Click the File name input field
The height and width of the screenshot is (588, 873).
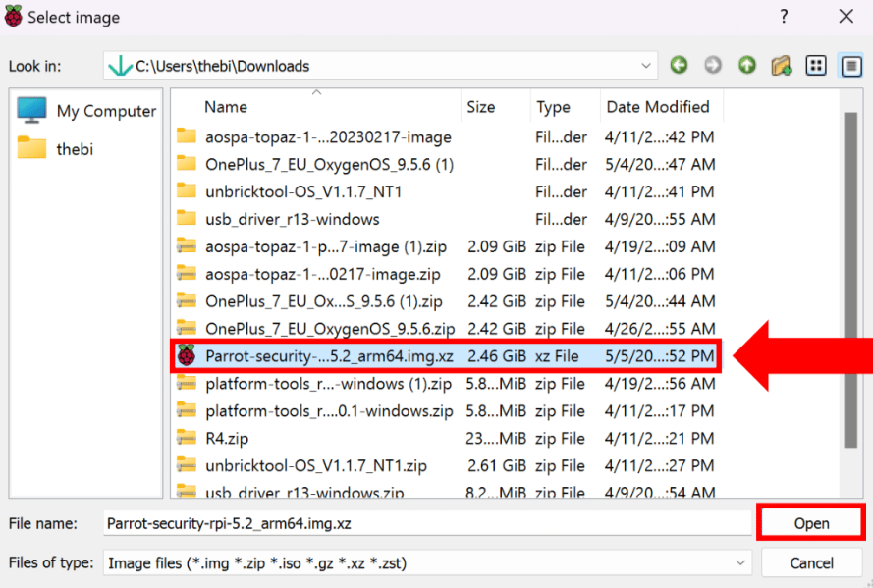pyautogui.click(x=427, y=523)
